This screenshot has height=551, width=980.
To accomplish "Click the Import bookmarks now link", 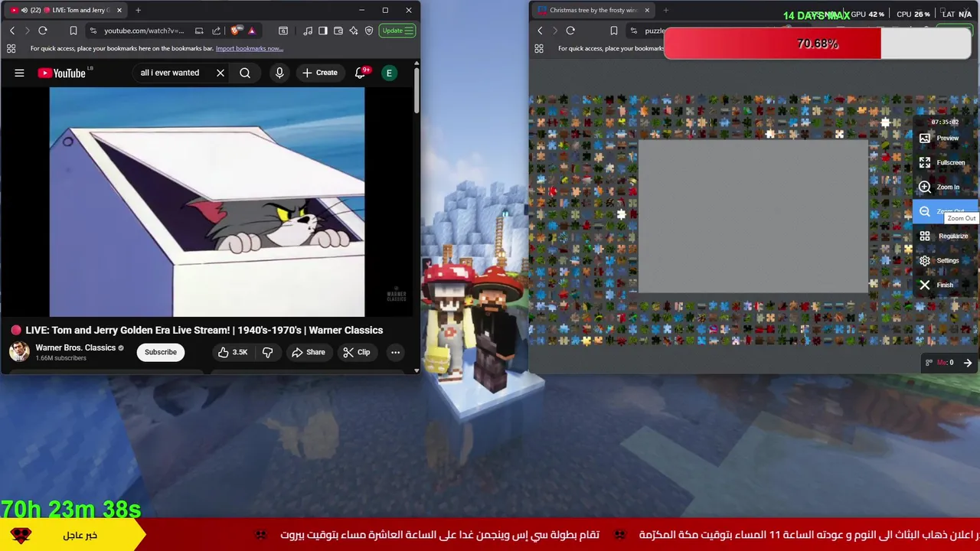I will pos(250,48).
